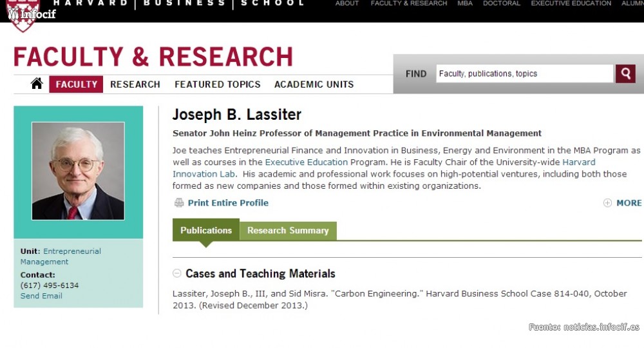Go to FEATURED TOPICS section

click(218, 84)
